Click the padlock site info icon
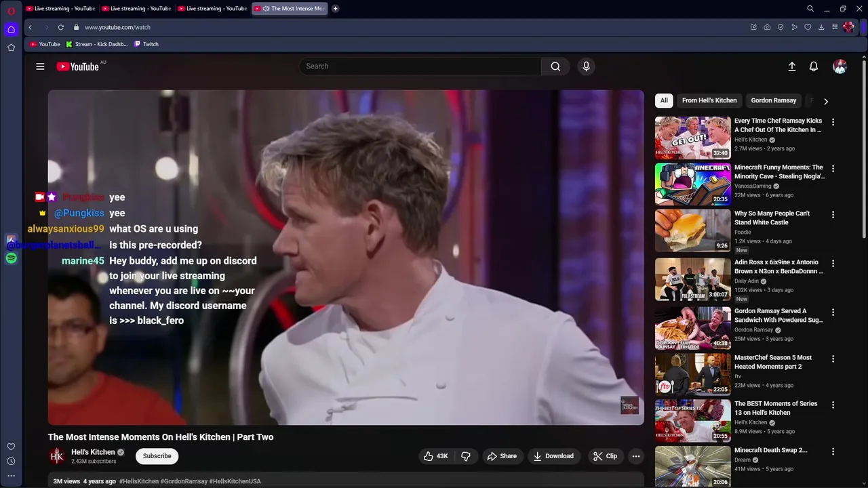This screenshot has height=488, width=868. coord(76,27)
